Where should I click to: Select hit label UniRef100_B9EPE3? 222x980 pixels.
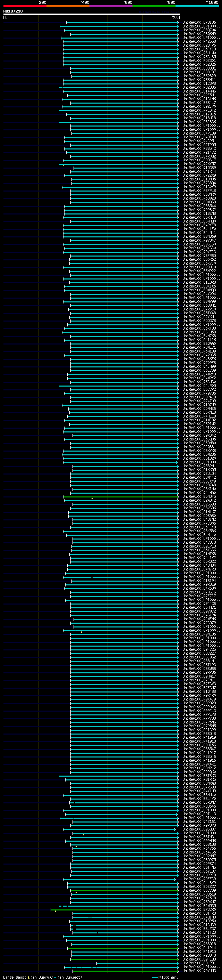pos(199,546)
